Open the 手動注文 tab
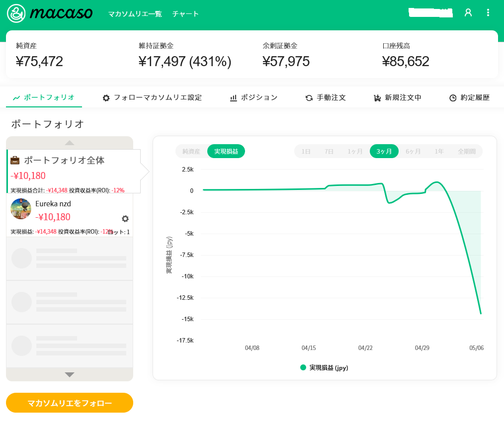504x435 pixels. pyautogui.click(x=326, y=98)
